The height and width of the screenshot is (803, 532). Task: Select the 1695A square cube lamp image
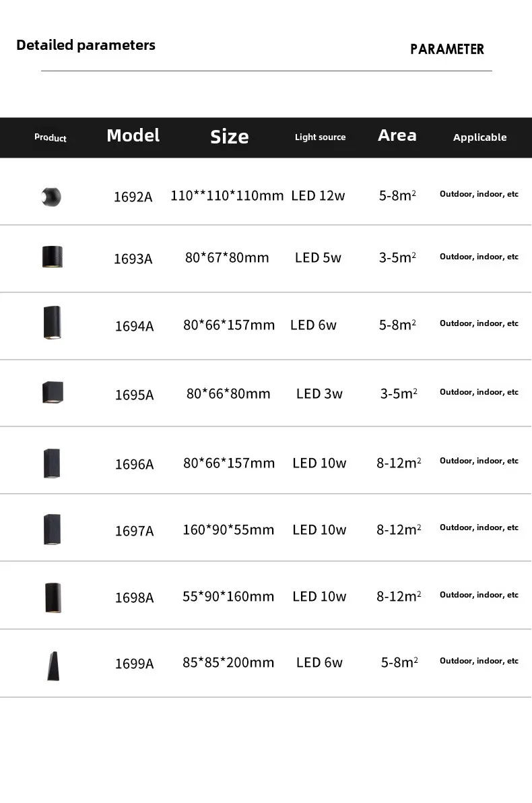pos(53,392)
